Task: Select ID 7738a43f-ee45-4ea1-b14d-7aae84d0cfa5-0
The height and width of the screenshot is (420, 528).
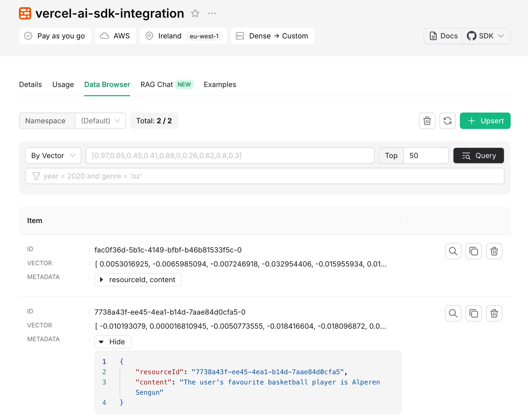Action: (170, 312)
